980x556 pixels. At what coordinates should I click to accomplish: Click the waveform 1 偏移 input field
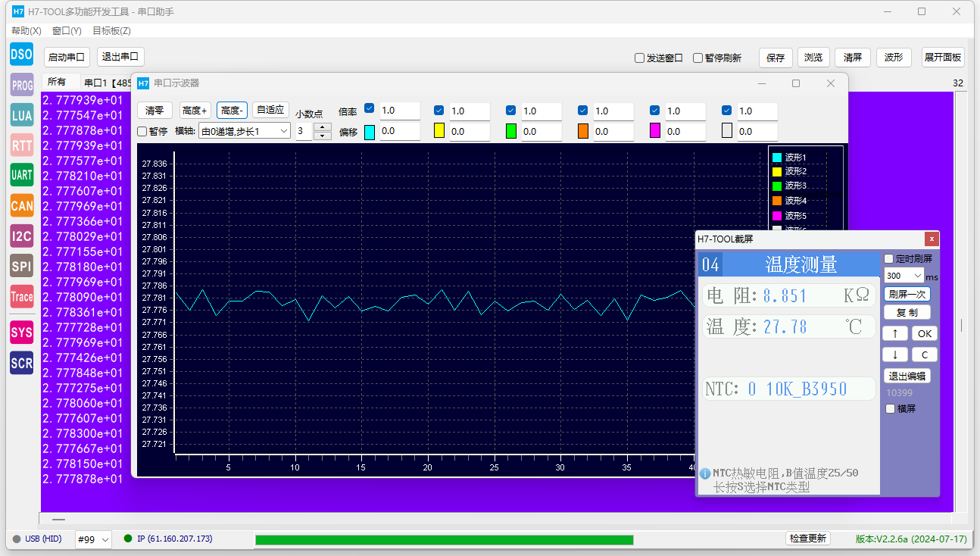click(x=399, y=131)
